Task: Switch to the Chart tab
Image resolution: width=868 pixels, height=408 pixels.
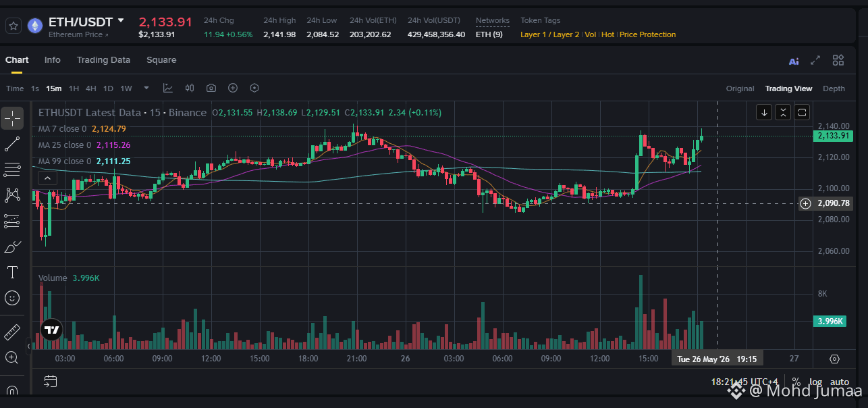Action: click(x=17, y=60)
